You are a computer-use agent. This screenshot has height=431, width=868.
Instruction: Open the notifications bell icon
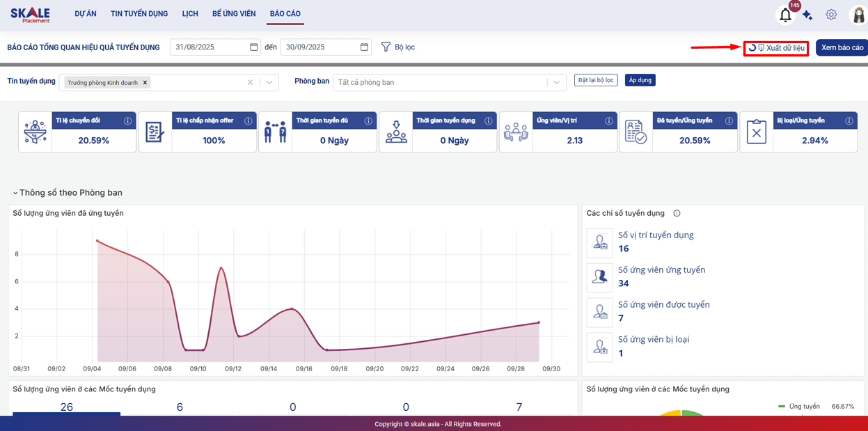point(785,15)
